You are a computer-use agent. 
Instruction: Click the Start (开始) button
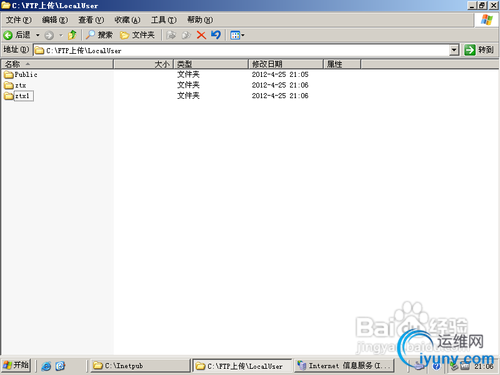coord(16,365)
